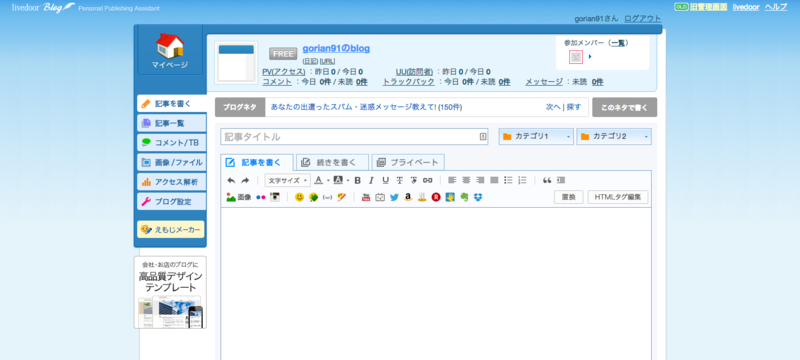Screen dimensions: 800x360
Task: Underline text using the U icon
Action: [385, 181]
